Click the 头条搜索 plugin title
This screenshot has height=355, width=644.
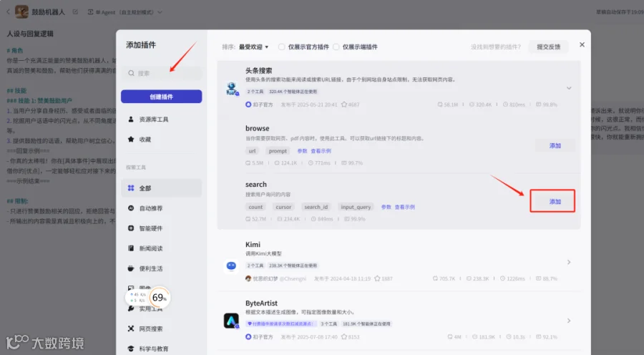click(x=259, y=71)
